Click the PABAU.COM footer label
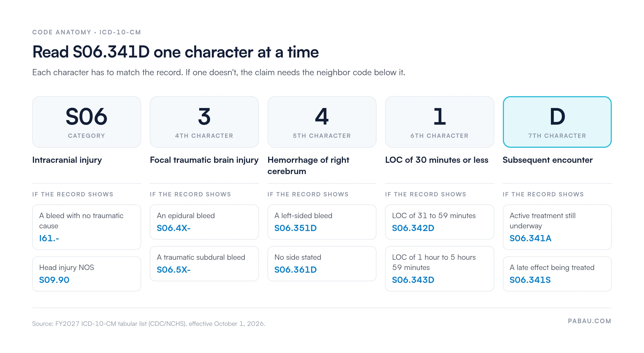644x353 pixels. click(590, 321)
